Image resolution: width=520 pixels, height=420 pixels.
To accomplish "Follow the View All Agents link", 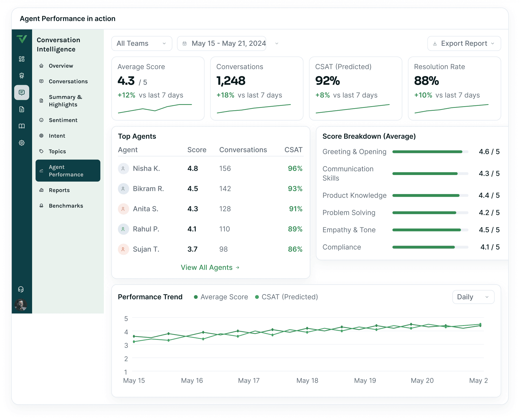I will tap(210, 268).
